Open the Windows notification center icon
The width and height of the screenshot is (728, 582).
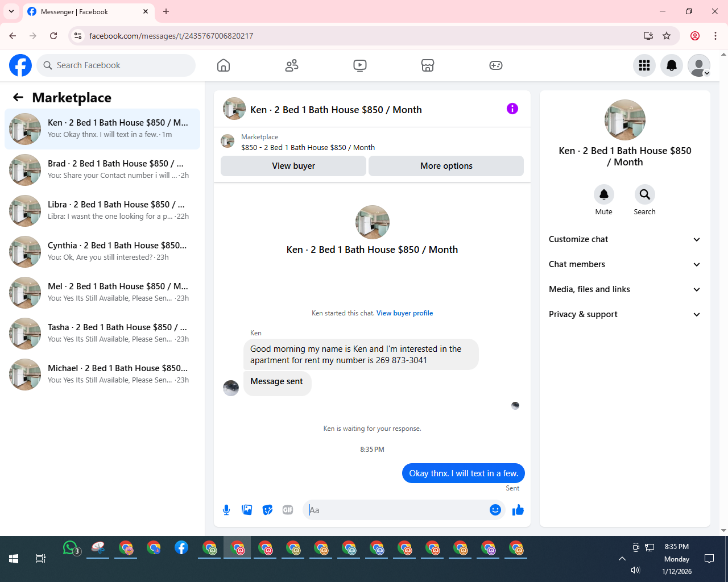pyautogui.click(x=709, y=559)
